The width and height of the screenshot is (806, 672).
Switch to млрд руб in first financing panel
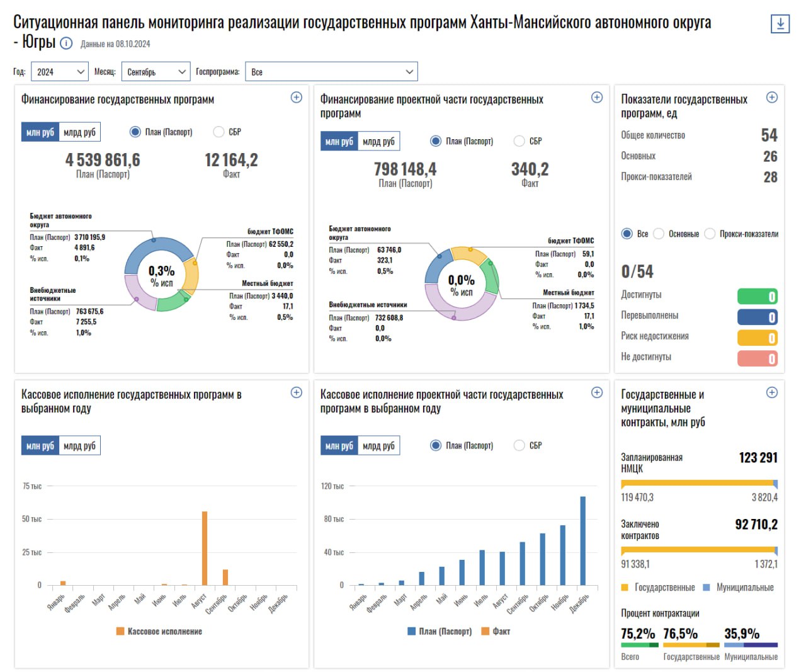click(x=79, y=132)
